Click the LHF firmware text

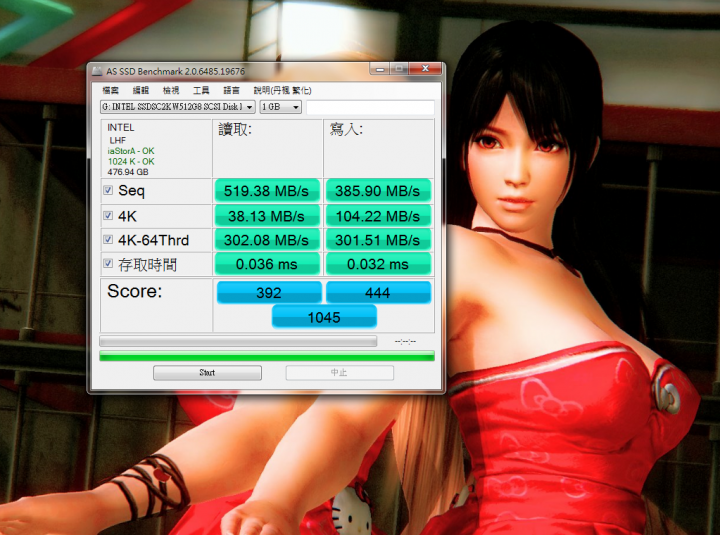[118, 141]
